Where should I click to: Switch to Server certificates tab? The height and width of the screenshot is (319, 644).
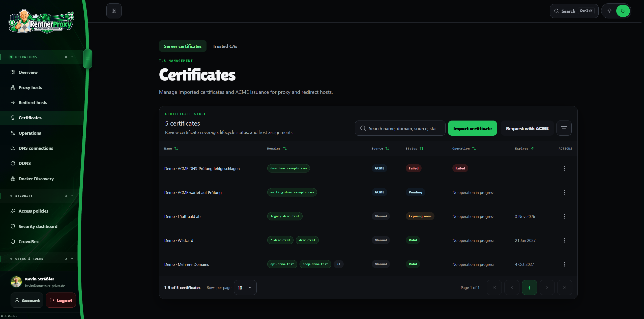183,46
